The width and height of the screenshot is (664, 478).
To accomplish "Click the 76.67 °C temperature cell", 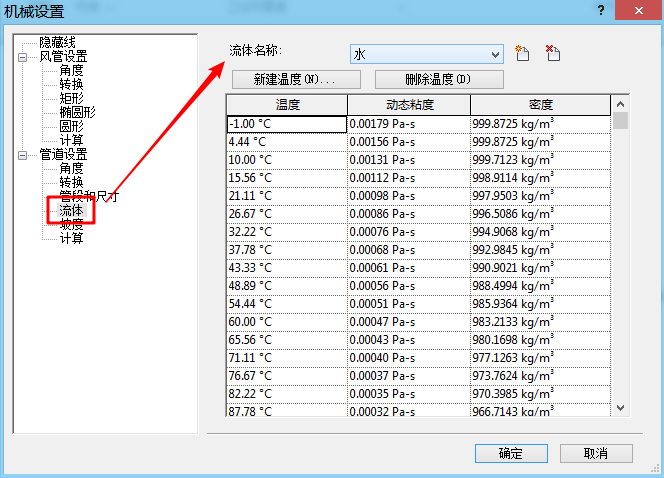I will pyautogui.click(x=287, y=376).
